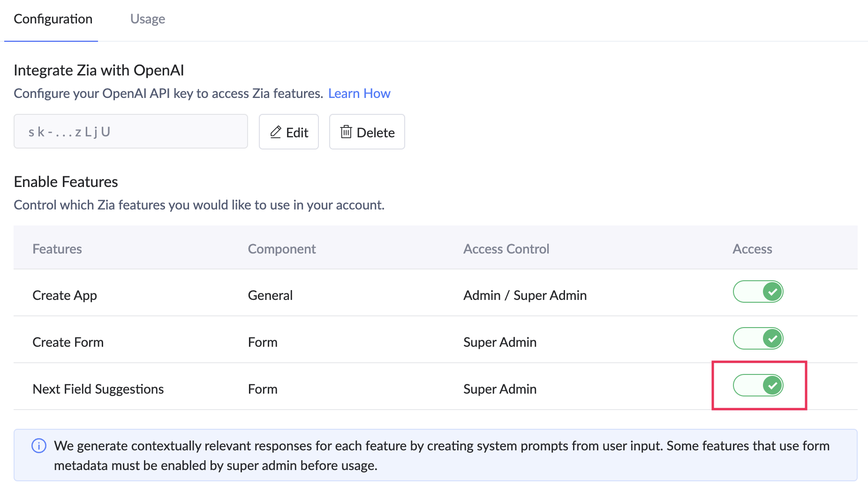Click the masked OpenAI API key field
This screenshot has width=868, height=493.
130,132
